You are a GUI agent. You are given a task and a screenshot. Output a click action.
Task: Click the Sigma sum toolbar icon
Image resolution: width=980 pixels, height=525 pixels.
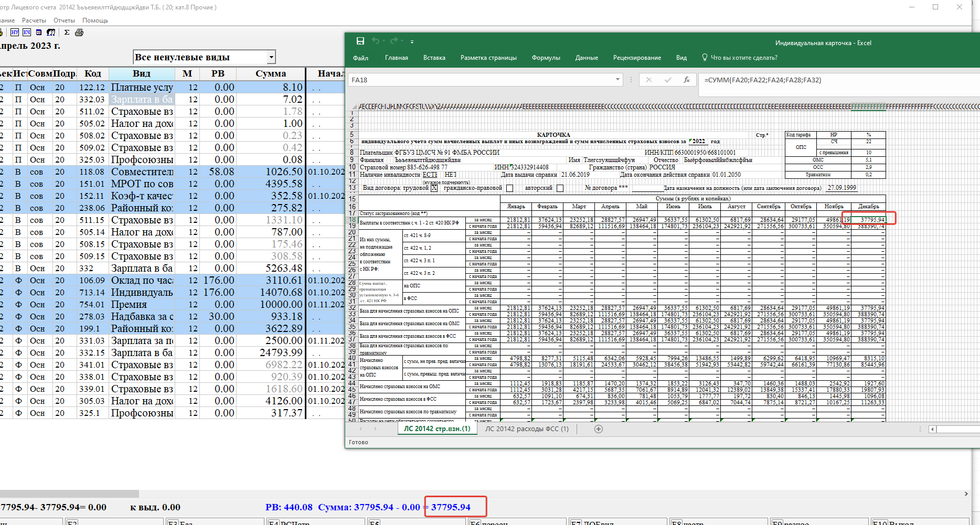[67, 33]
